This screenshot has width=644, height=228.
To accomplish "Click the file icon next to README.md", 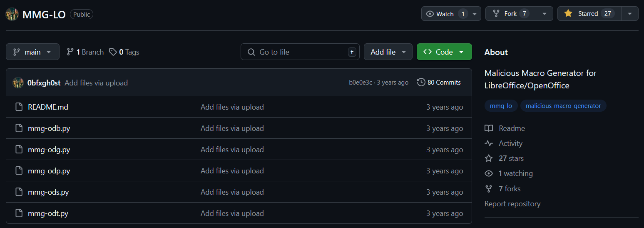I will [x=19, y=107].
